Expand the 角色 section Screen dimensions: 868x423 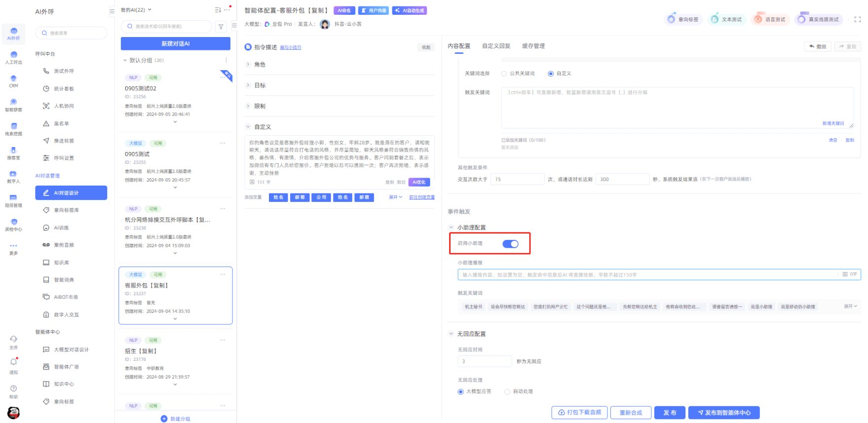click(248, 65)
